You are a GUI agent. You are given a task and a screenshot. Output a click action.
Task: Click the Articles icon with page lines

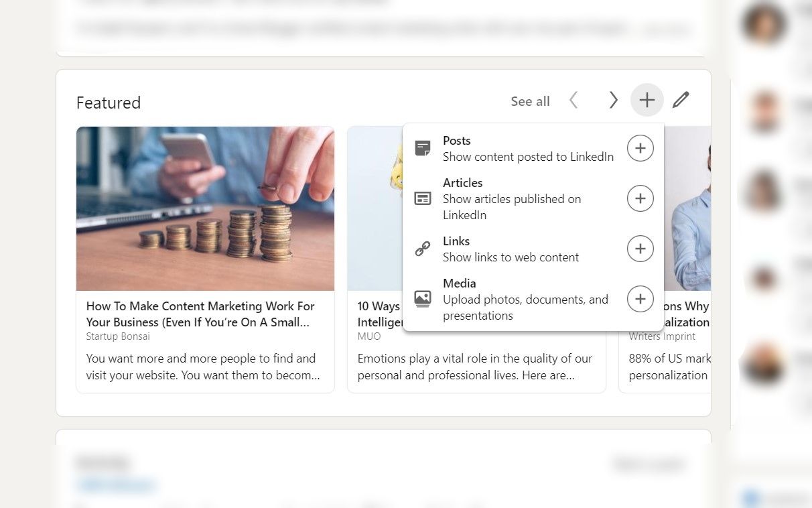[x=423, y=198]
